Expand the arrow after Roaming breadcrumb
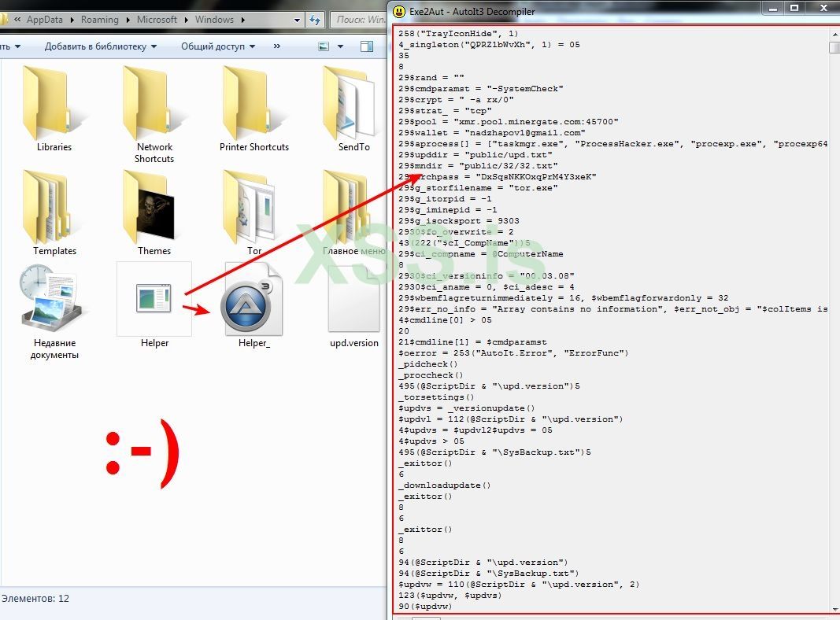Image resolution: width=840 pixels, height=620 pixels. point(128,20)
